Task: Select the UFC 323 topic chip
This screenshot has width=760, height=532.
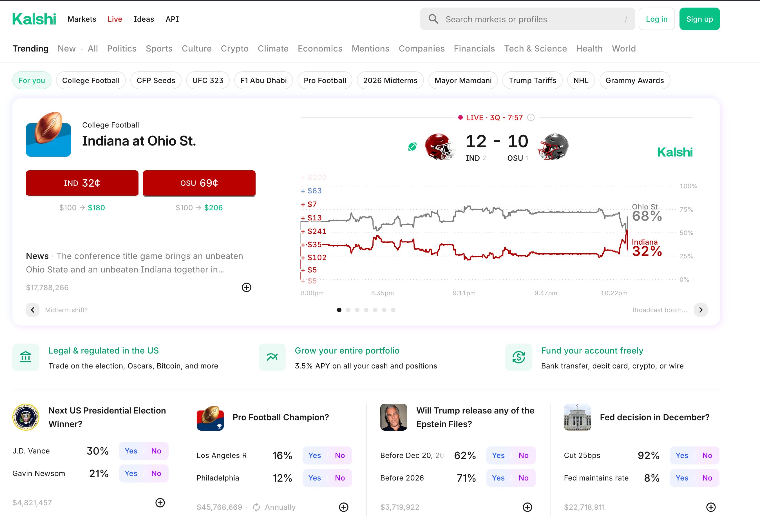Action: (207, 81)
